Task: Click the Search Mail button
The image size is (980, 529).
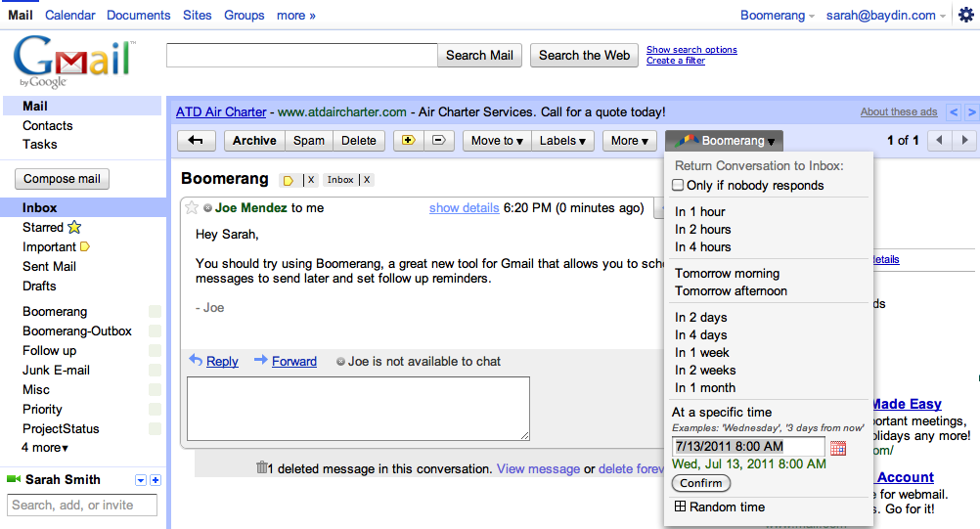Action: click(x=479, y=55)
